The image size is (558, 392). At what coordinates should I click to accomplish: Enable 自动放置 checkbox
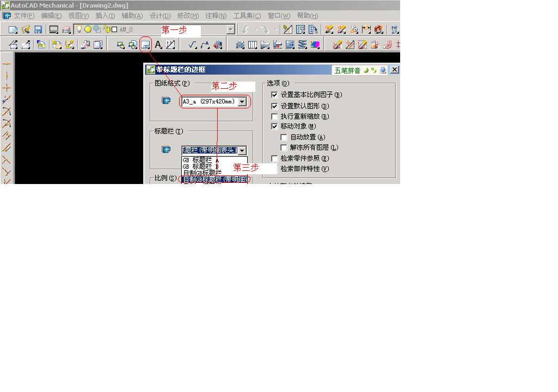click(x=284, y=137)
